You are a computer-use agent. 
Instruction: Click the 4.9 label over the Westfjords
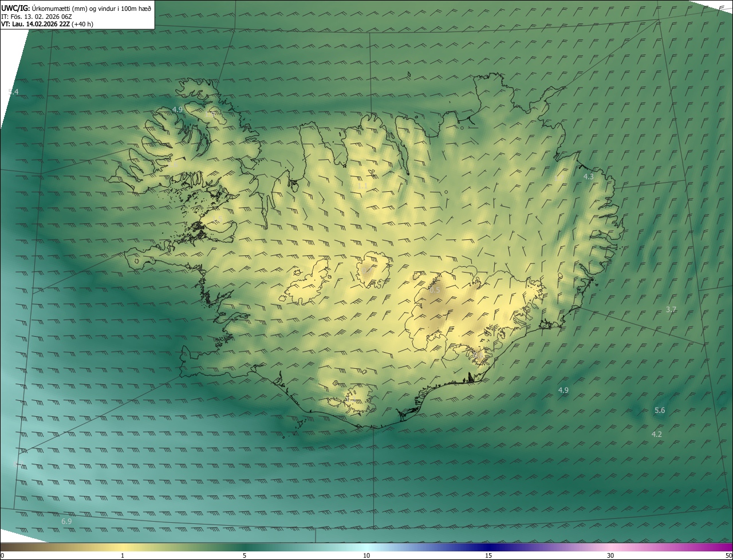pyautogui.click(x=177, y=109)
